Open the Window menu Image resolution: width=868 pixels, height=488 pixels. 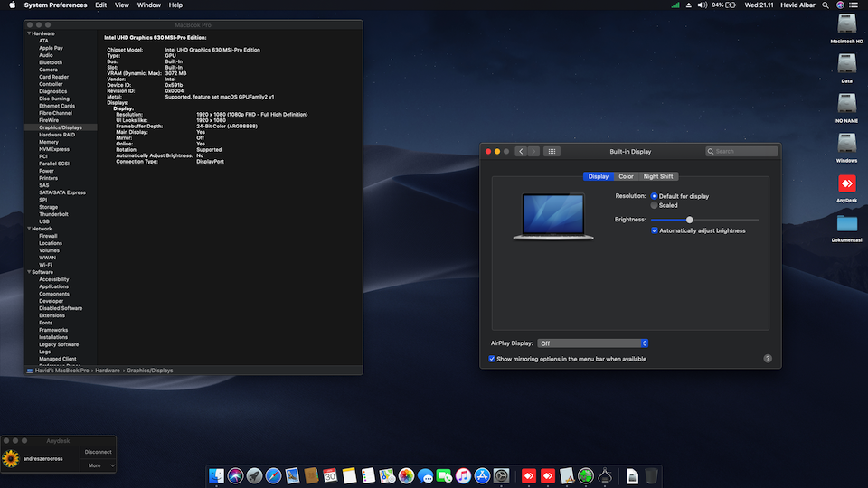point(149,5)
